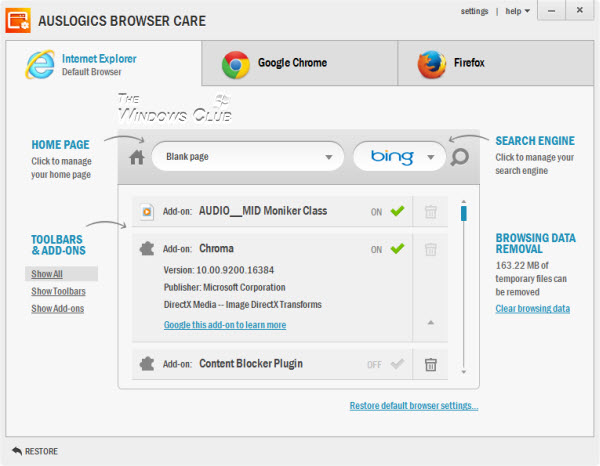The image size is (600, 466).
Task: Click the scroll up arrow of add-ons list
Action: (x=464, y=201)
